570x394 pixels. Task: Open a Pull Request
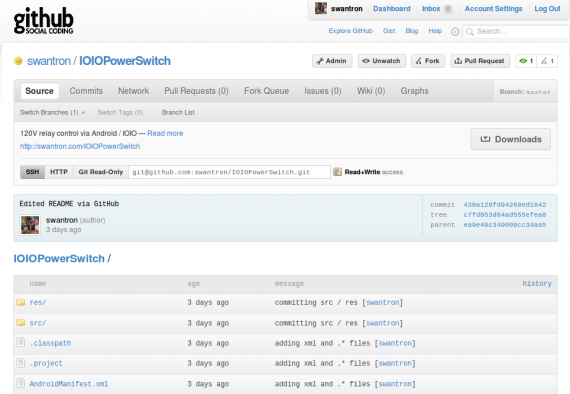pyautogui.click(x=480, y=61)
